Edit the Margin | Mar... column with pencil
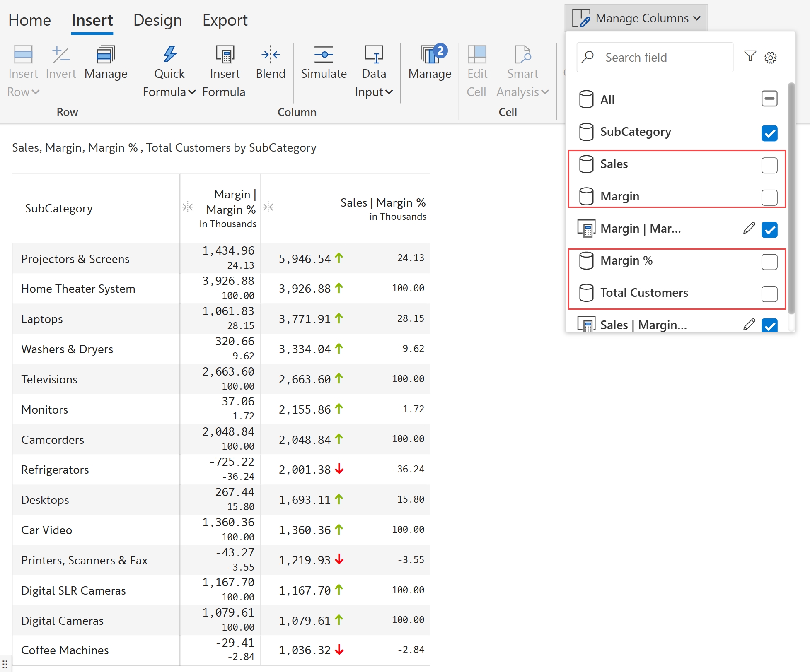Screen dimensions: 810x672 [x=749, y=228]
